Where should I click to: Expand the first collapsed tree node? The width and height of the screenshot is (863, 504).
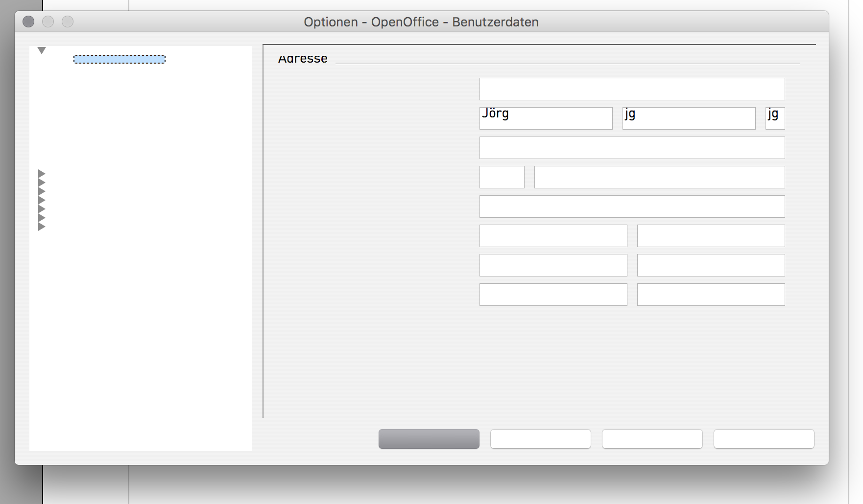42,174
